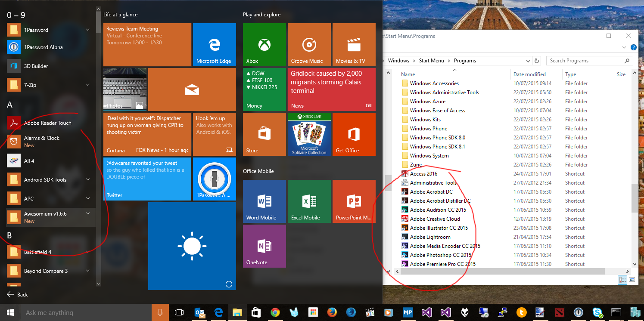The image size is (644, 321).
Task: Expand the Android SDK Tools entry
Action: (x=88, y=179)
